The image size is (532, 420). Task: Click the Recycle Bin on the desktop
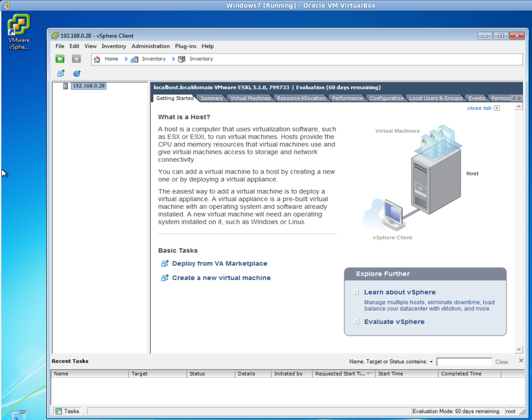coord(19,414)
